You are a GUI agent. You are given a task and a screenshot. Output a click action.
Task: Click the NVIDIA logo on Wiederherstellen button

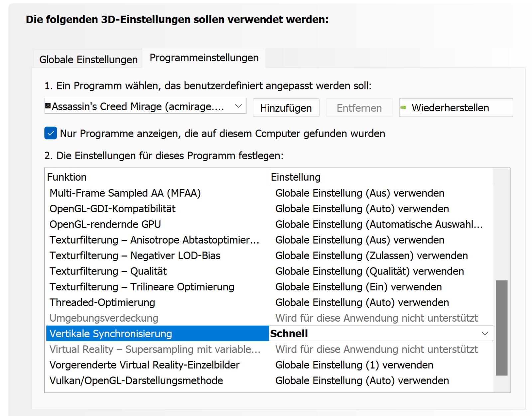(403, 108)
